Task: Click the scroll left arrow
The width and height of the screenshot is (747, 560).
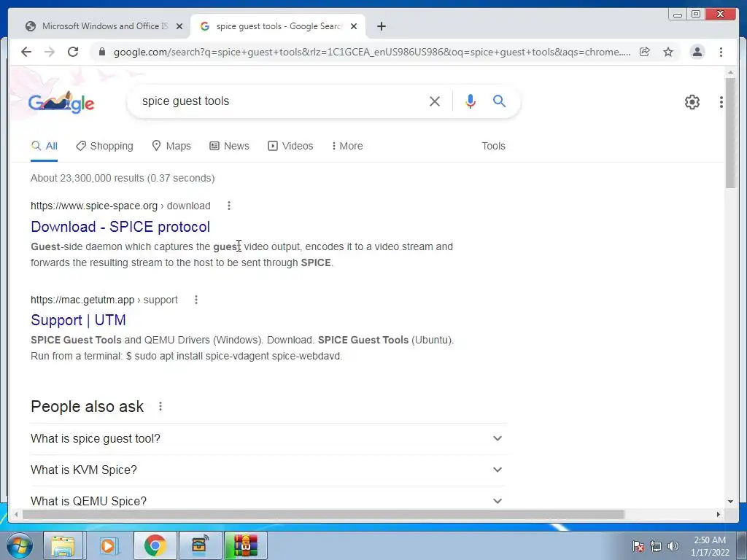Action: 16,514
